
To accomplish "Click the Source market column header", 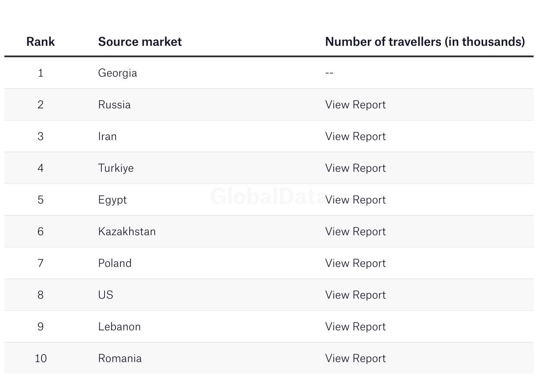I will tap(140, 41).
